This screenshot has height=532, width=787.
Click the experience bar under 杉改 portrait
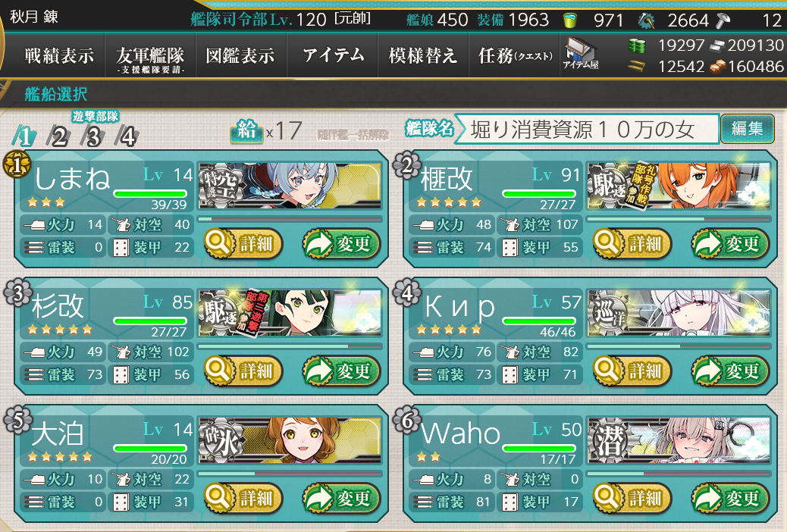click(x=290, y=346)
